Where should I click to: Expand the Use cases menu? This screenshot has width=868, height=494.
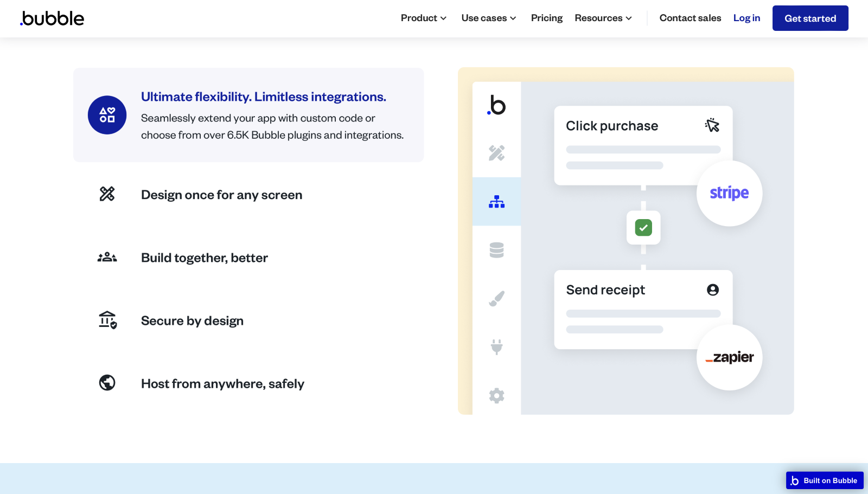point(489,18)
